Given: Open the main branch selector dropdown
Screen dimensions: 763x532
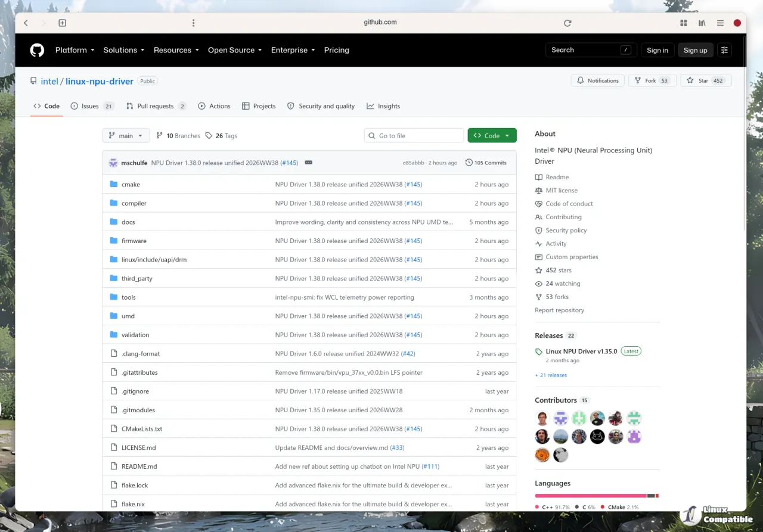Looking at the screenshot, I should (x=126, y=136).
